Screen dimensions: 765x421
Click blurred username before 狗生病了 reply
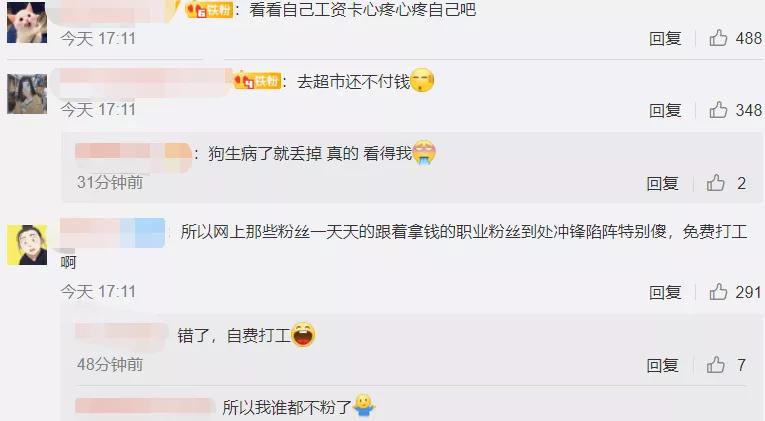133,153
